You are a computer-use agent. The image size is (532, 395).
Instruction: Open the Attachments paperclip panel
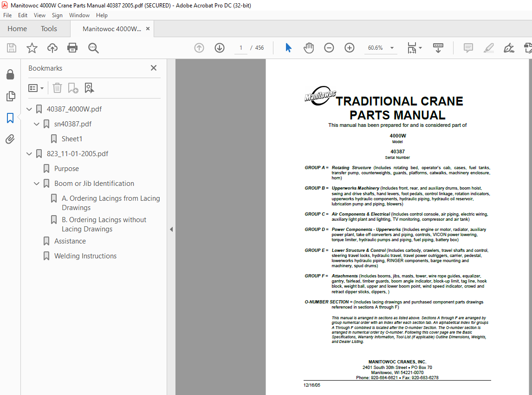pos(10,139)
